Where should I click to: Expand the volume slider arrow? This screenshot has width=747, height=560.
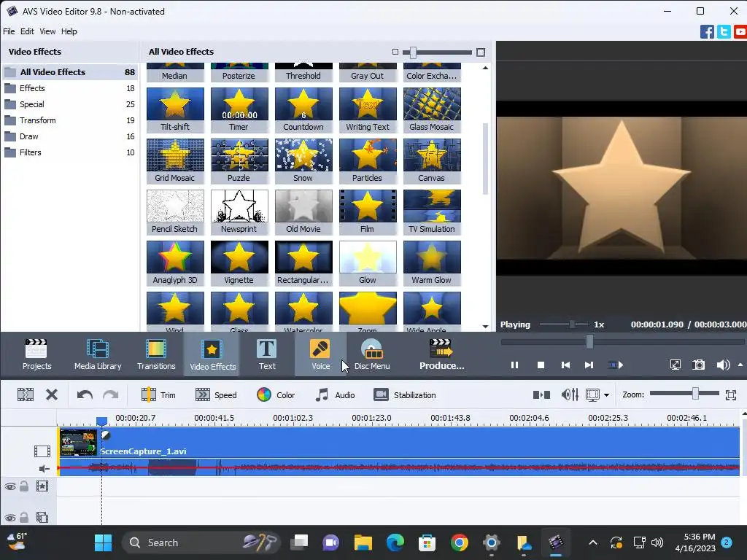(x=740, y=365)
